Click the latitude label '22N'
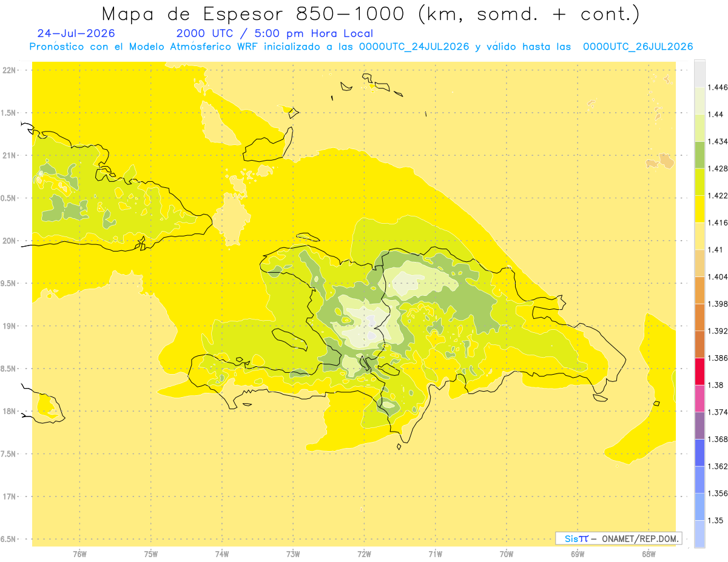Viewport: 728px width, 562px height. tap(9, 70)
